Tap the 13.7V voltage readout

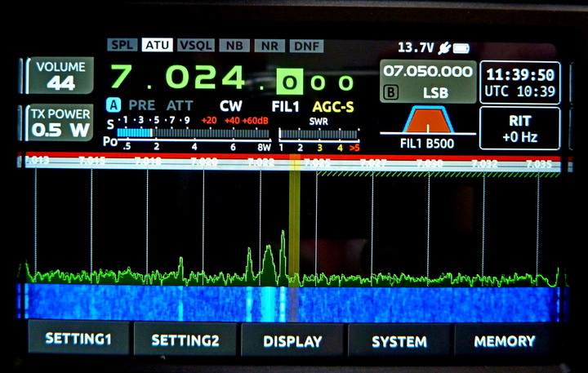416,47
